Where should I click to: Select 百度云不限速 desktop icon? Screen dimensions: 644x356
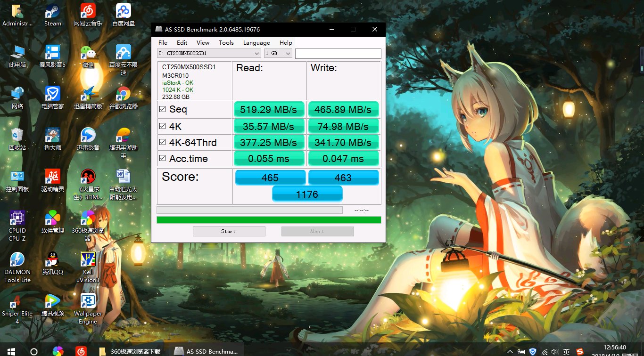pos(124,60)
